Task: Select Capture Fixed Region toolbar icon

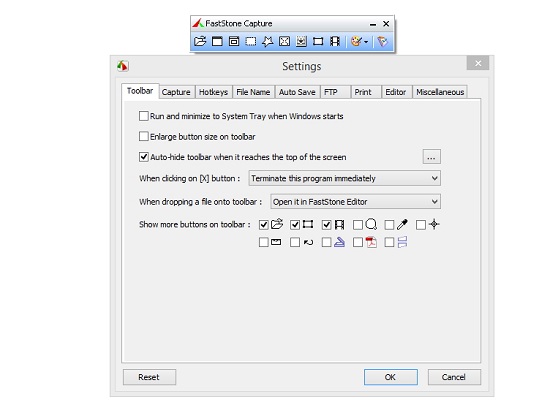Action: click(x=318, y=41)
